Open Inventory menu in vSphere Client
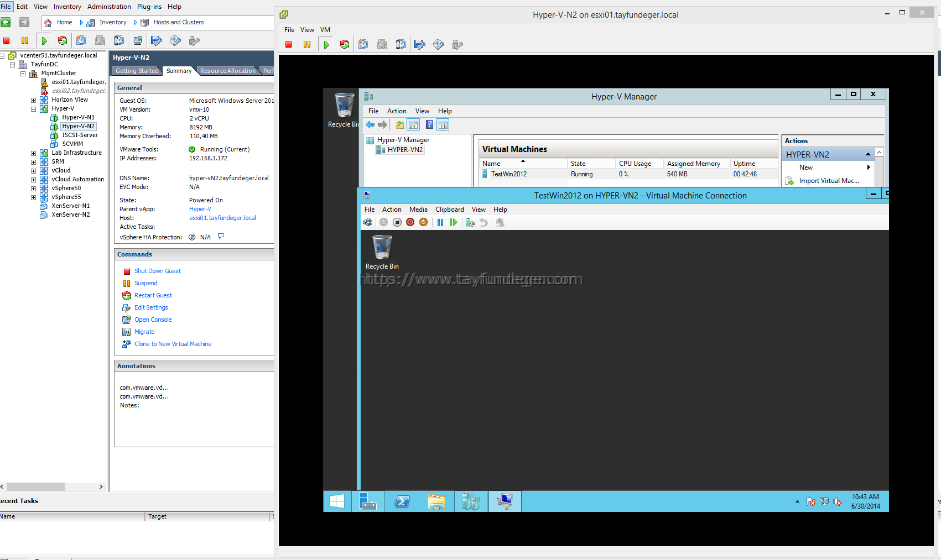The height and width of the screenshot is (560, 941). pos(67,7)
